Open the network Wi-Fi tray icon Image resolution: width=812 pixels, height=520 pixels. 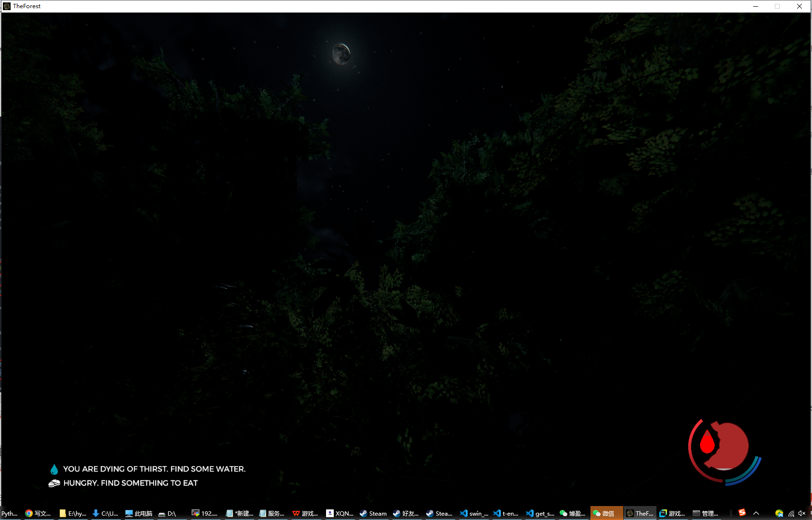(x=791, y=513)
